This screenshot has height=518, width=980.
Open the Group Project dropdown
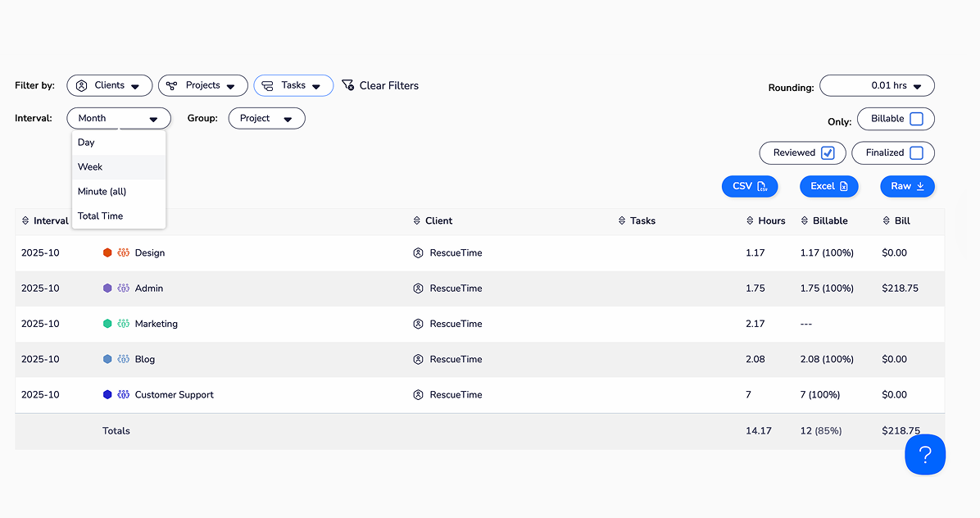[266, 119]
